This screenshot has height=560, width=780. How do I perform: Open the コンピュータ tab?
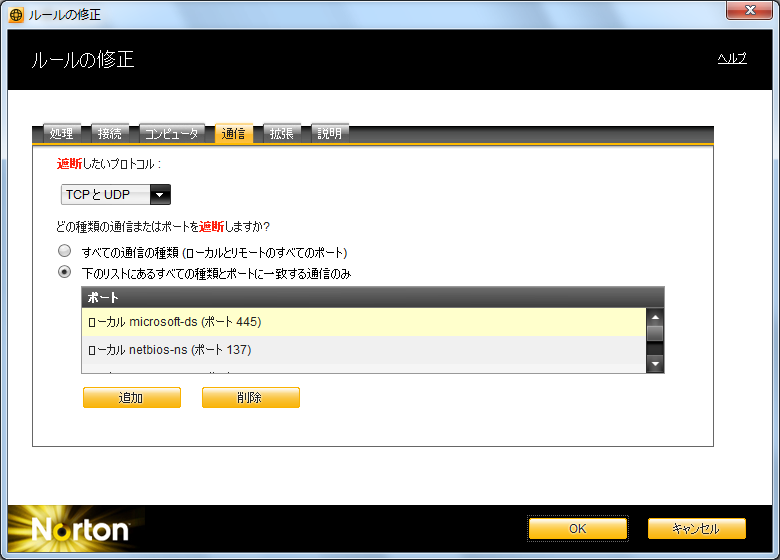(x=170, y=133)
